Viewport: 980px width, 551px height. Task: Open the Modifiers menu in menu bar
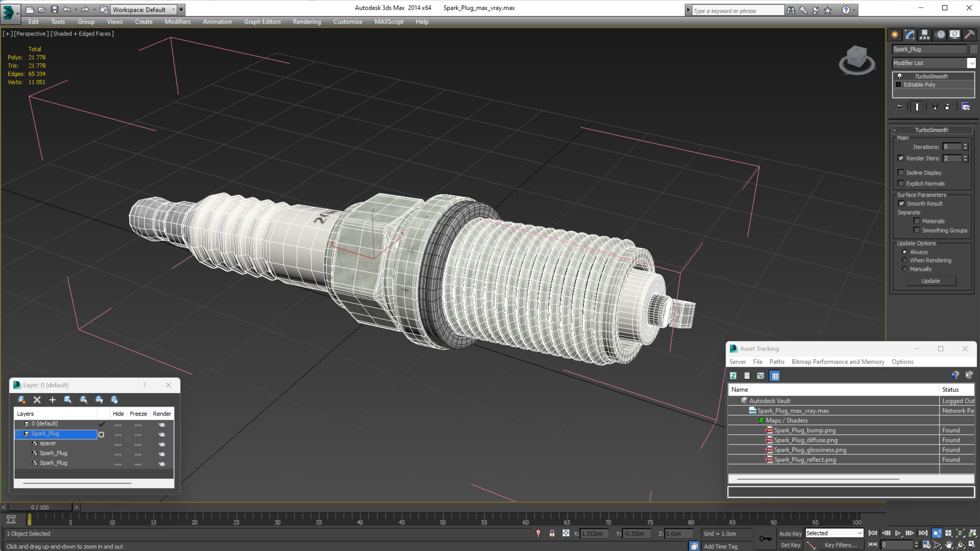tap(178, 22)
